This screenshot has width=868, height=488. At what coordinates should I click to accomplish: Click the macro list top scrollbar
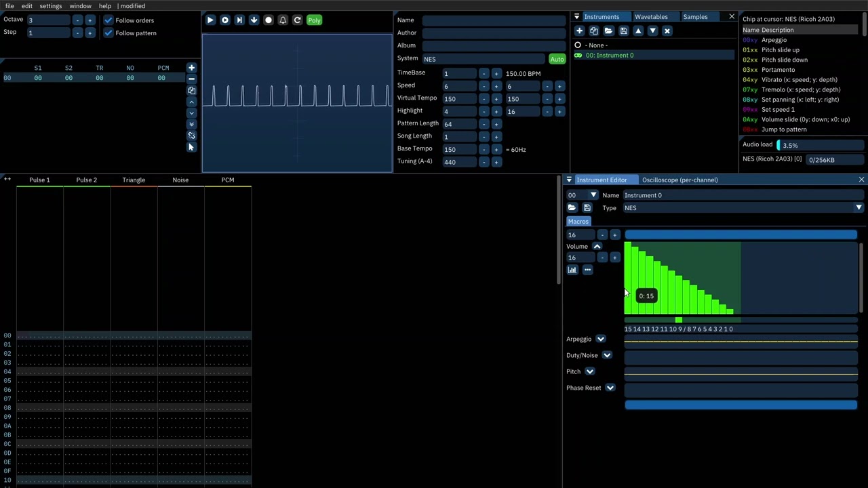pos(741,235)
